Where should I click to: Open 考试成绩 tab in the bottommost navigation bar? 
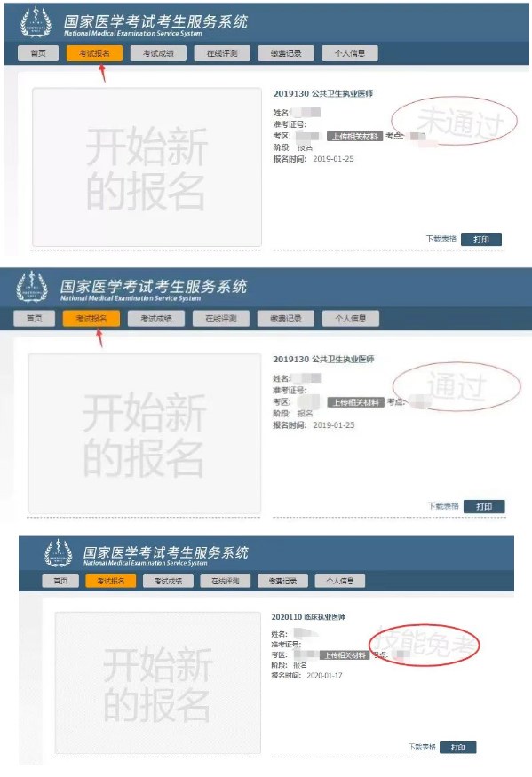[x=168, y=581]
